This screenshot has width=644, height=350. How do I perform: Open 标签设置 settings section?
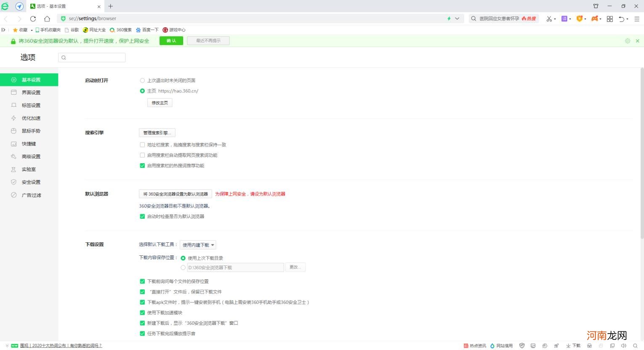(x=29, y=105)
